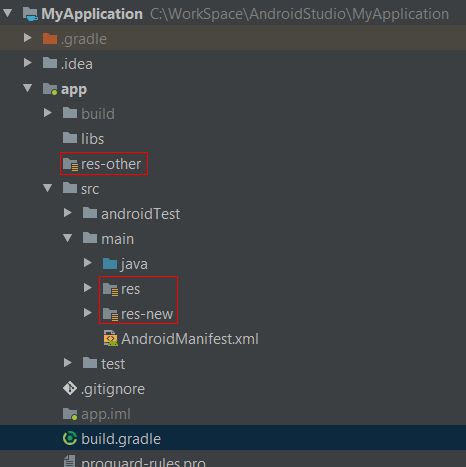The height and width of the screenshot is (467, 466).
Task: Expand the build folder arrow
Action: click(x=48, y=113)
